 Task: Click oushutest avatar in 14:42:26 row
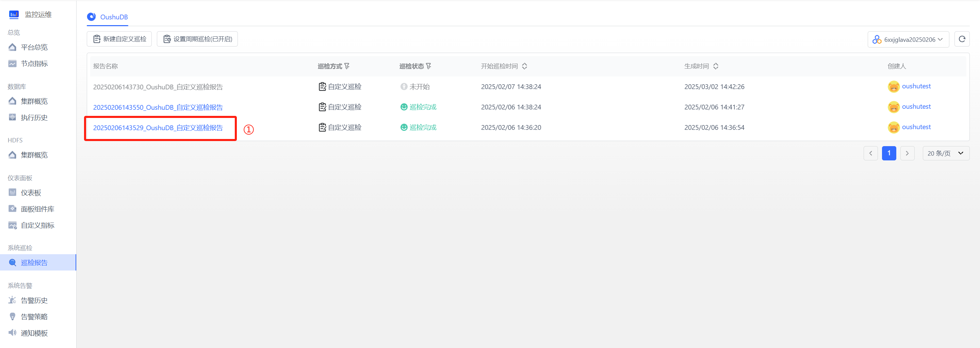point(893,87)
